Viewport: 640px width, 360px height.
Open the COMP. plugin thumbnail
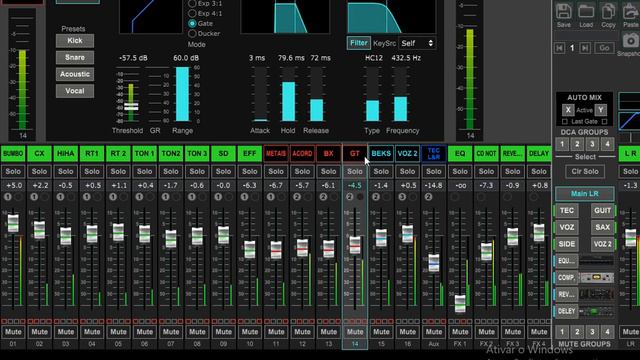click(x=596, y=278)
